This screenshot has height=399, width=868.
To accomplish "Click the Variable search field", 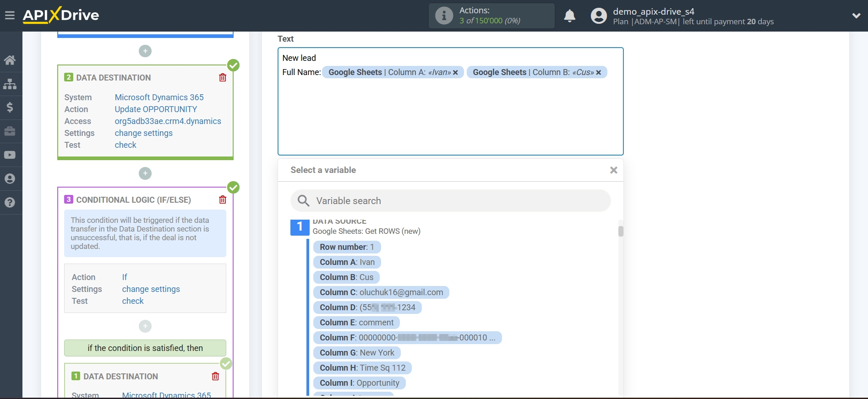I will pos(451,201).
